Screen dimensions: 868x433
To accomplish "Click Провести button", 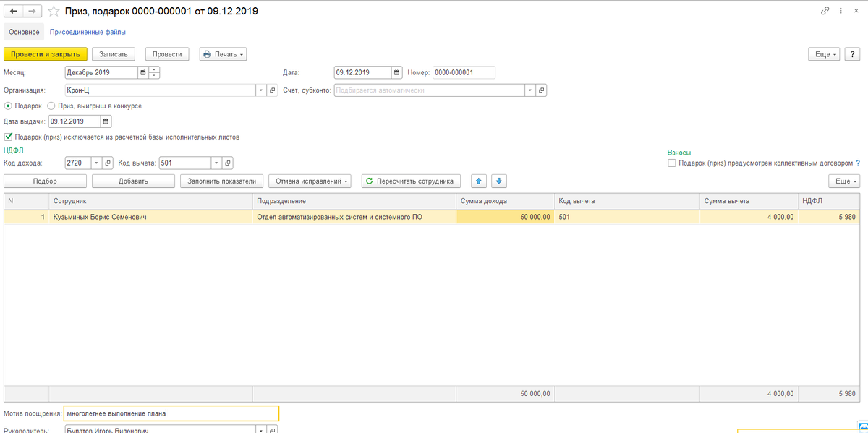I will (x=167, y=54).
